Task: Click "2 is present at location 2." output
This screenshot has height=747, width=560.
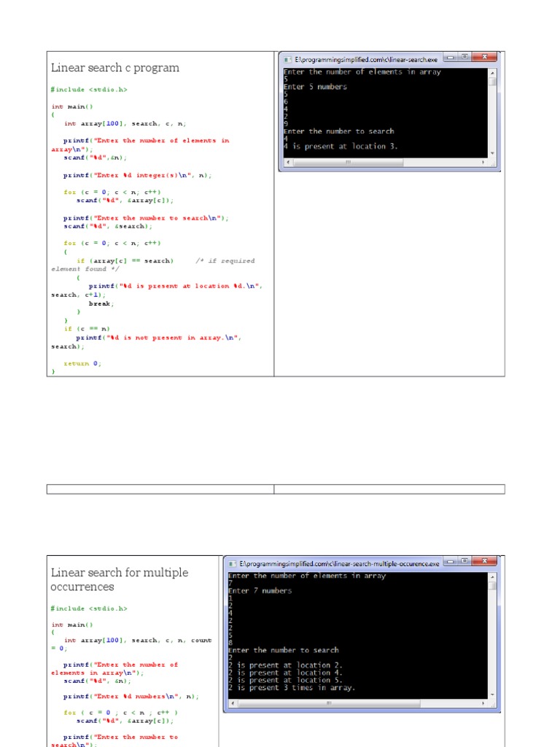Action: tap(285, 665)
